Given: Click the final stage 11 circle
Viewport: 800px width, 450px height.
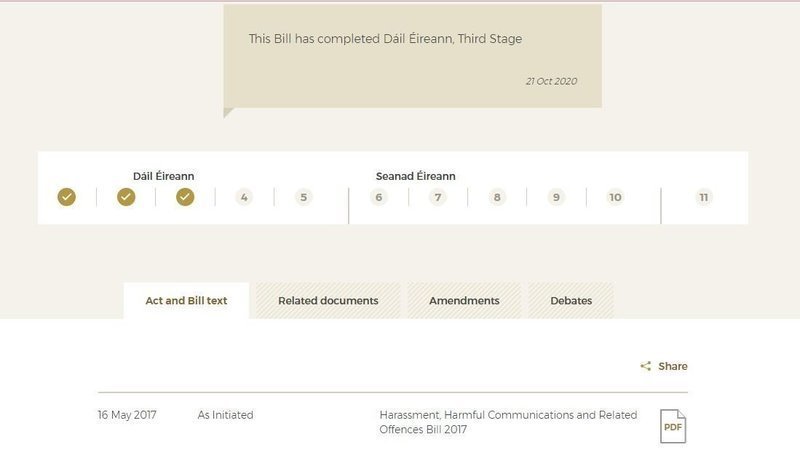Looking at the screenshot, I should (704, 197).
